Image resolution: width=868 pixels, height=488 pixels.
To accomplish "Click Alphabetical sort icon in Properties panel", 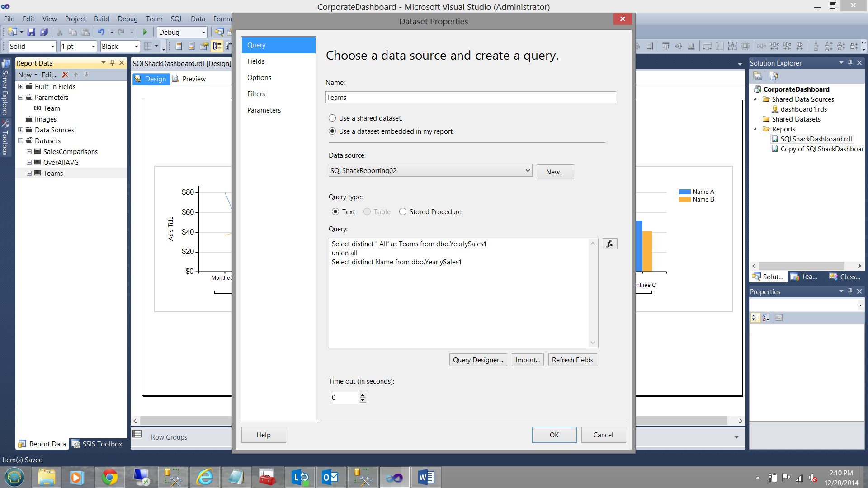I will coord(765,318).
